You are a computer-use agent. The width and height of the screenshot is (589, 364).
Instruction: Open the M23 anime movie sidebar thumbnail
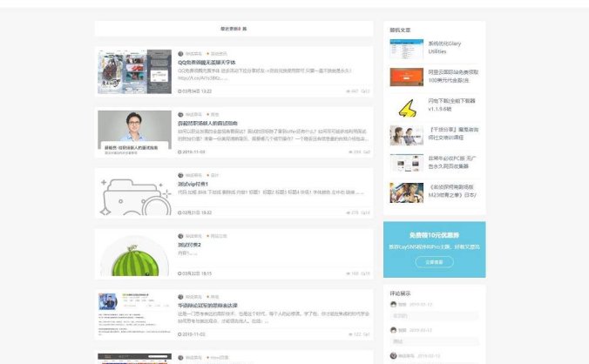click(406, 192)
